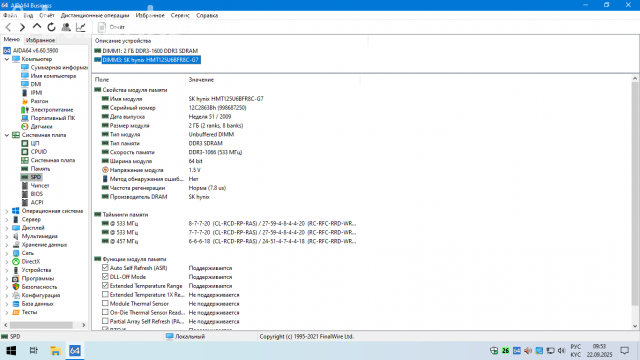Toggle Auto Self Refresh (ASR) checkbox
Viewport: 640px width, 360px height.
point(105,268)
